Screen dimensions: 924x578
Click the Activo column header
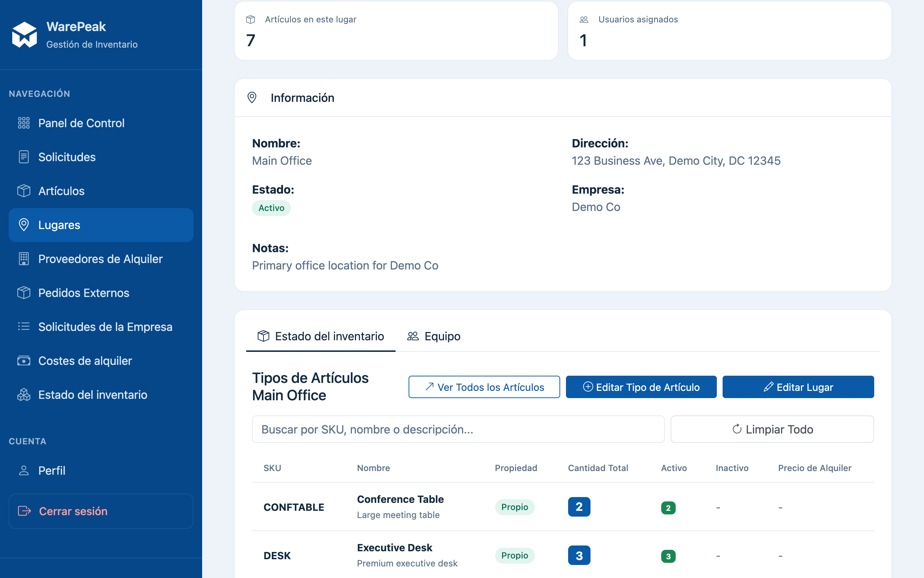pos(674,468)
